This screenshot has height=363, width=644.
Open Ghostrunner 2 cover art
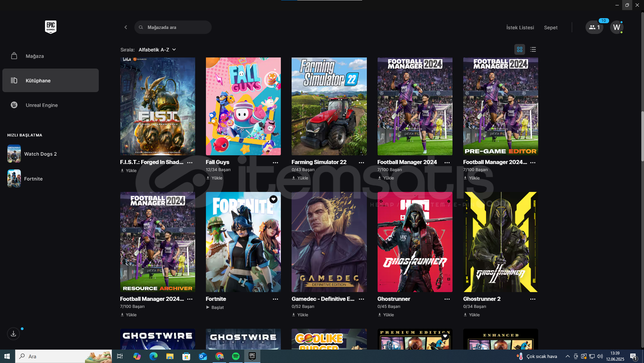[501, 242]
